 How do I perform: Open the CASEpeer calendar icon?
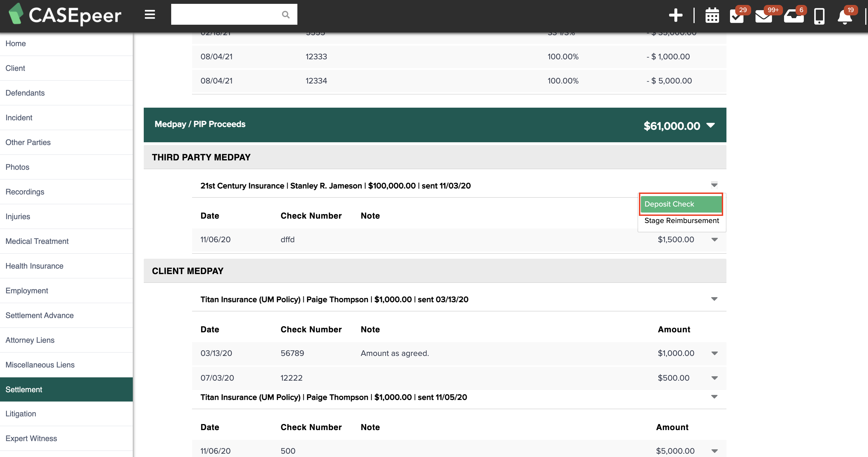[x=712, y=15]
